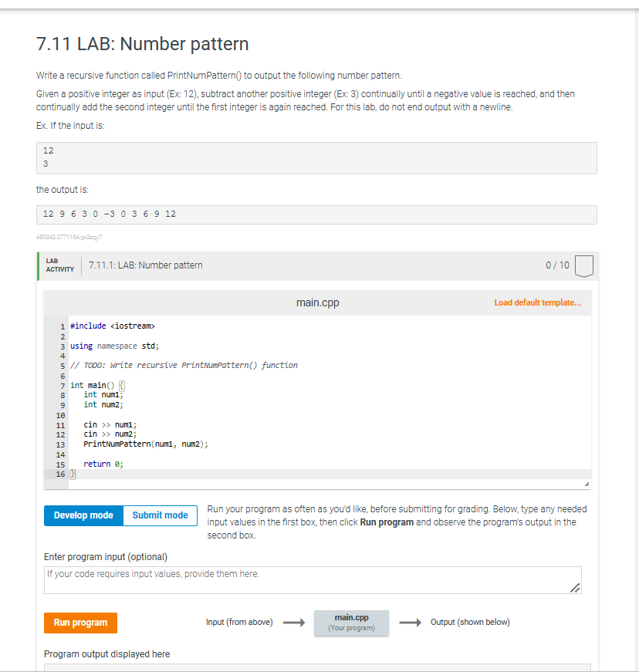Viewport: 639px width, 672px height.
Task: Click the lab completion pennant icon
Action: 583,265
